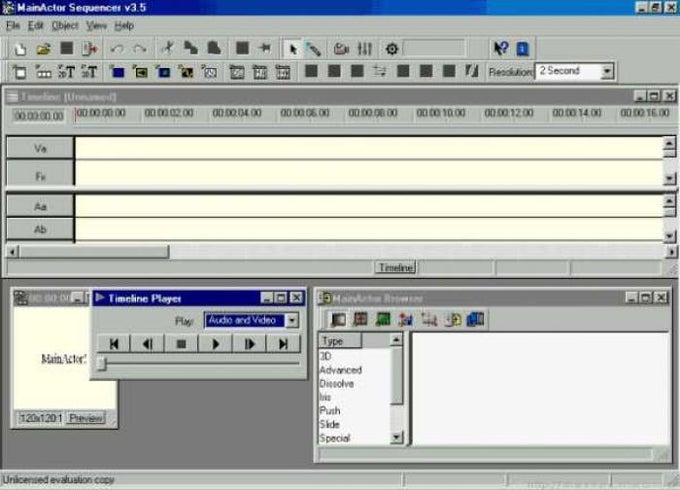Step forward one frame in Timeline Player
The image size is (680, 490).
(x=249, y=344)
